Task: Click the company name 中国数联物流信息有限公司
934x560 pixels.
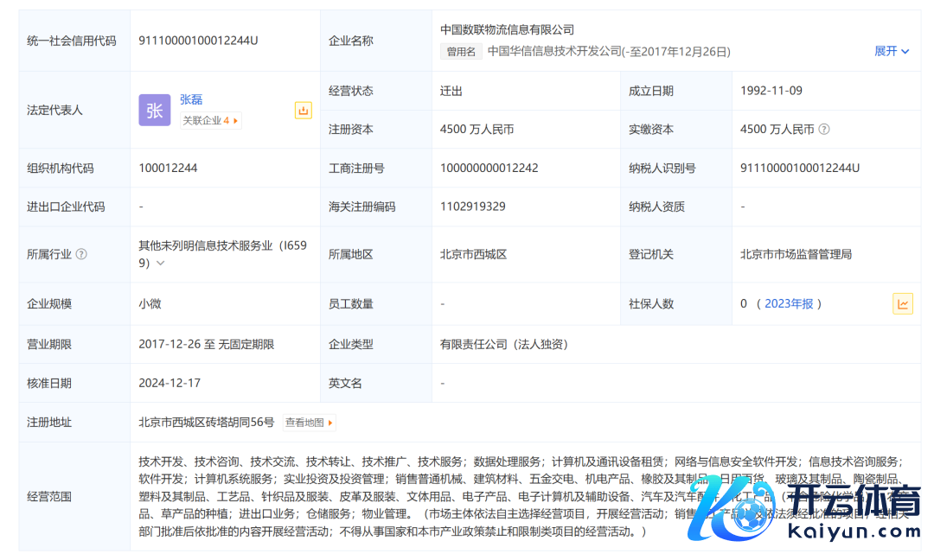Action: pyautogui.click(x=507, y=29)
